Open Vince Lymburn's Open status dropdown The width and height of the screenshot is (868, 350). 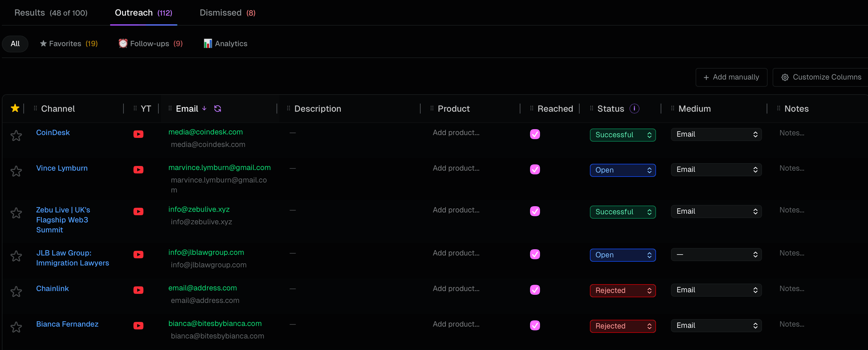coord(623,170)
